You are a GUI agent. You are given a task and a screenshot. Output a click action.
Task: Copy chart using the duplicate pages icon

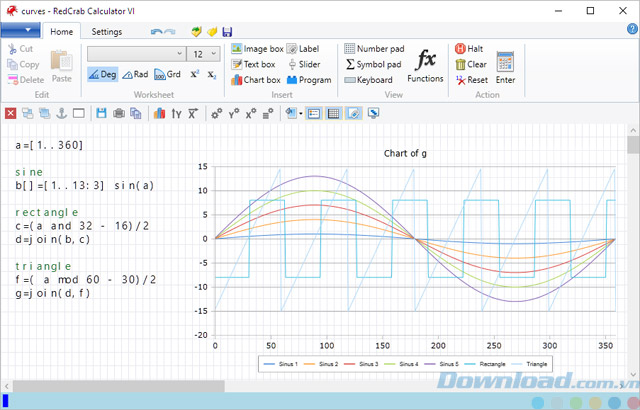point(136,113)
